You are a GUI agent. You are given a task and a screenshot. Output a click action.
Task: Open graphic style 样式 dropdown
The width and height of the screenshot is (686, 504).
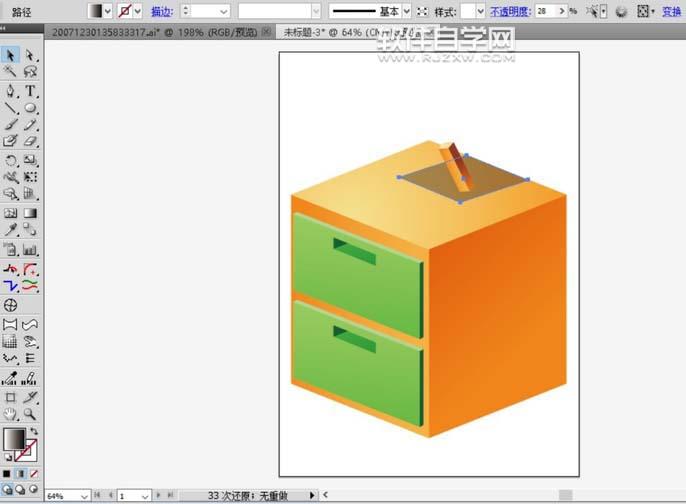pos(480,11)
